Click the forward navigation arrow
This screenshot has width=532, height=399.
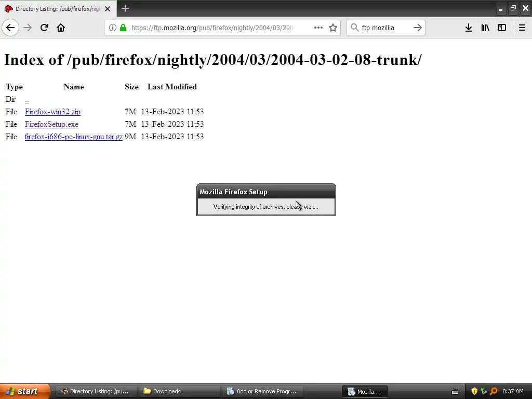click(x=28, y=28)
